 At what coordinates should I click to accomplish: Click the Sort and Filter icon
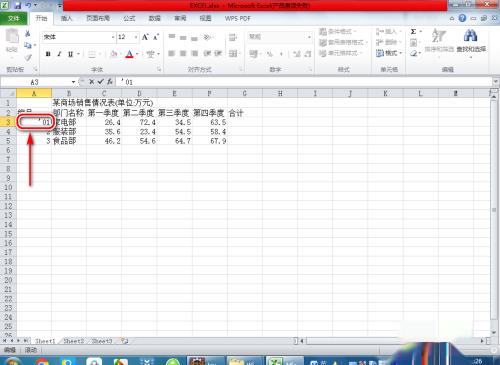click(439, 35)
